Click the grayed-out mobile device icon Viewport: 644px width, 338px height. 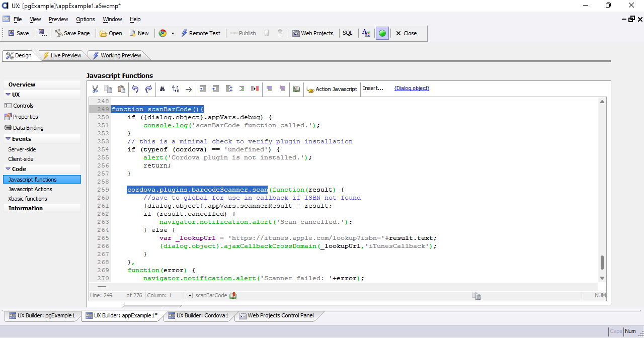coord(267,33)
